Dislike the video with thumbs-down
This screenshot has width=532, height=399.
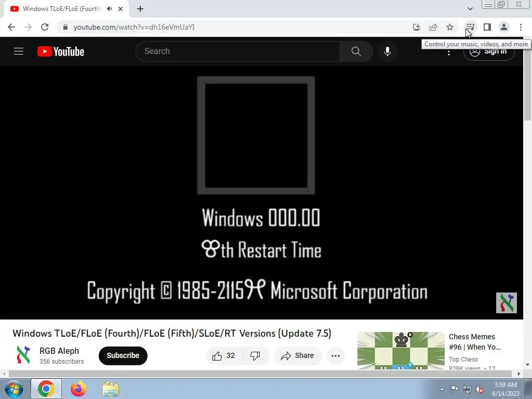[255, 355]
